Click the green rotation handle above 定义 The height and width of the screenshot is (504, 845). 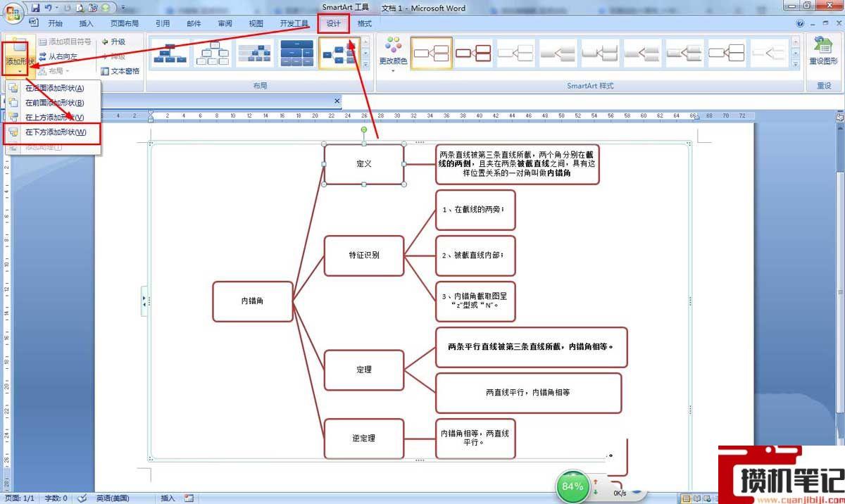click(364, 130)
